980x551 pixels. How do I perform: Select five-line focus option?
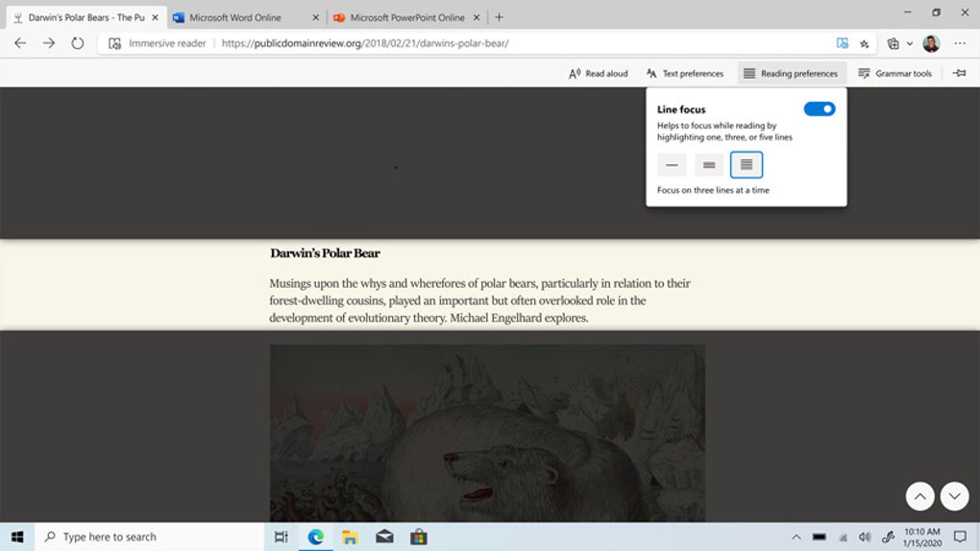(747, 165)
